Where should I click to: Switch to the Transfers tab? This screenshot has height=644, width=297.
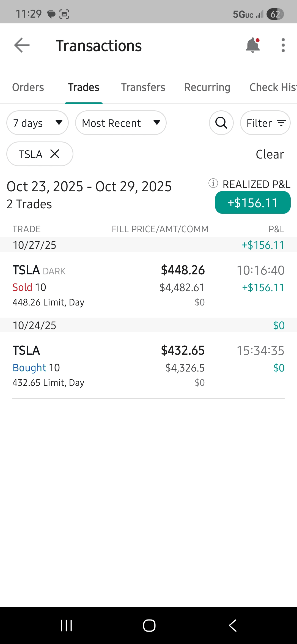click(x=143, y=88)
